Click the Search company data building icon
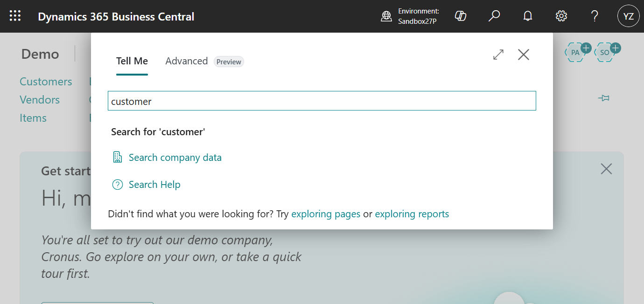The width and height of the screenshot is (644, 304). point(117,157)
